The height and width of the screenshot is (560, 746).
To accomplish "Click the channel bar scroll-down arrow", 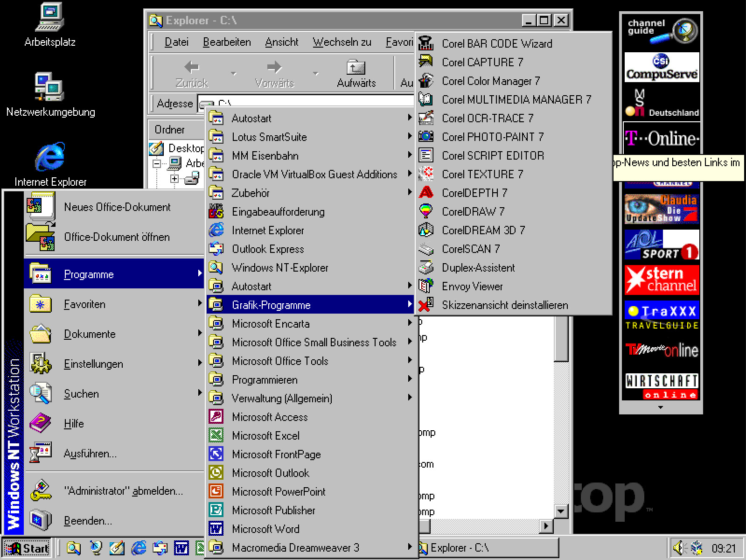I will (x=661, y=407).
